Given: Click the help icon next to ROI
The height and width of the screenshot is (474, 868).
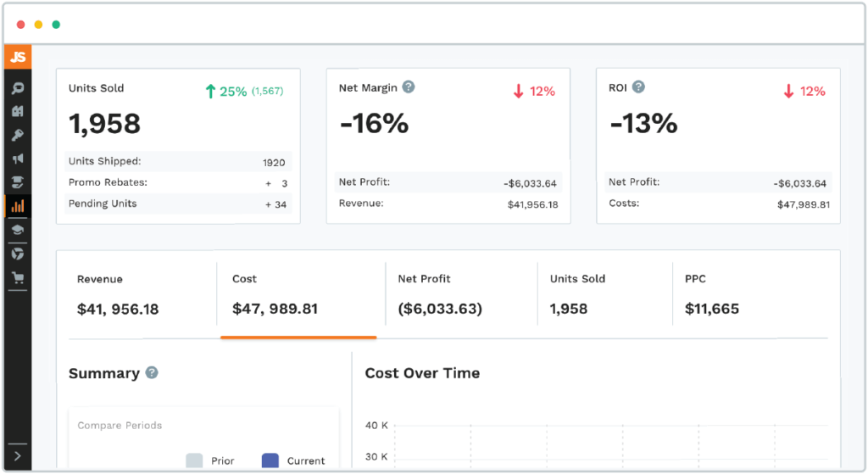Looking at the screenshot, I should (638, 86).
